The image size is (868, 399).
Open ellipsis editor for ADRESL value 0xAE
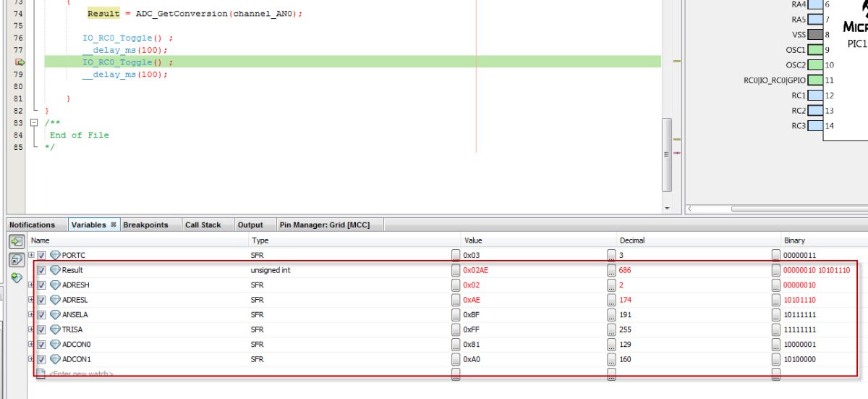[456, 300]
